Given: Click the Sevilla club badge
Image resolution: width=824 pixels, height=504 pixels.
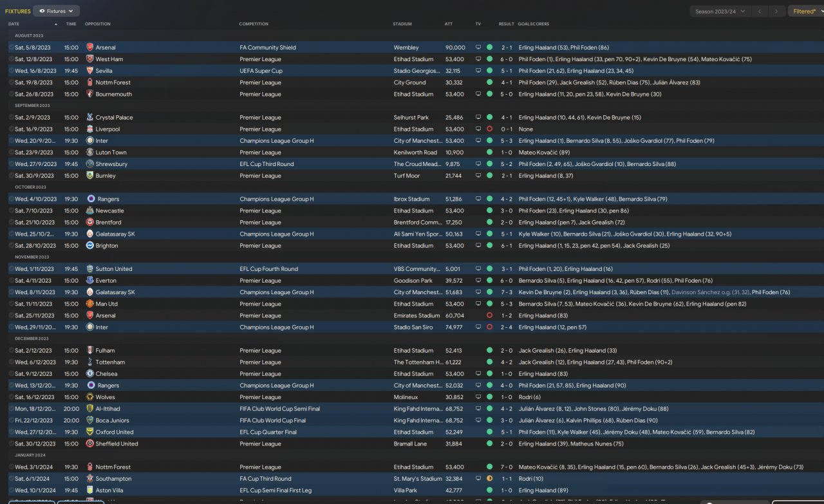Looking at the screenshot, I should point(89,71).
